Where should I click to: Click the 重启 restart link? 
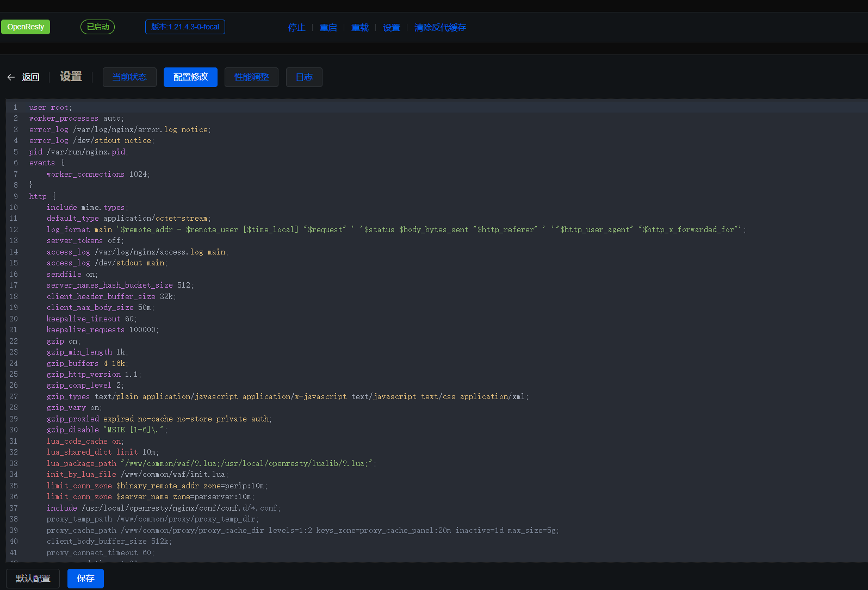pos(328,28)
